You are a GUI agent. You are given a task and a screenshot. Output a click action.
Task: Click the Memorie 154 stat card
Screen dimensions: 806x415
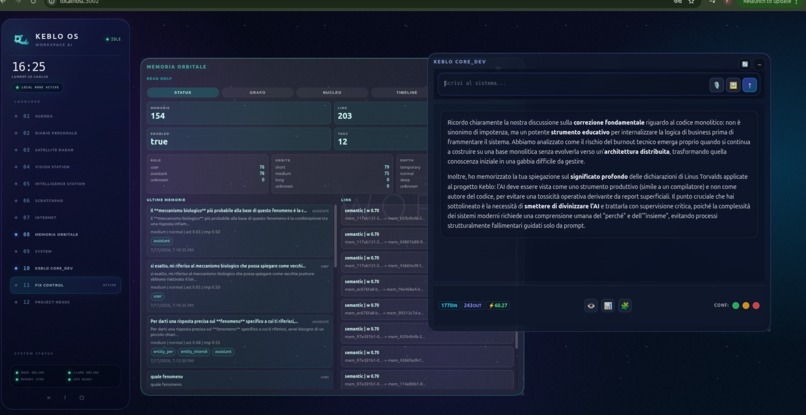coord(239,113)
